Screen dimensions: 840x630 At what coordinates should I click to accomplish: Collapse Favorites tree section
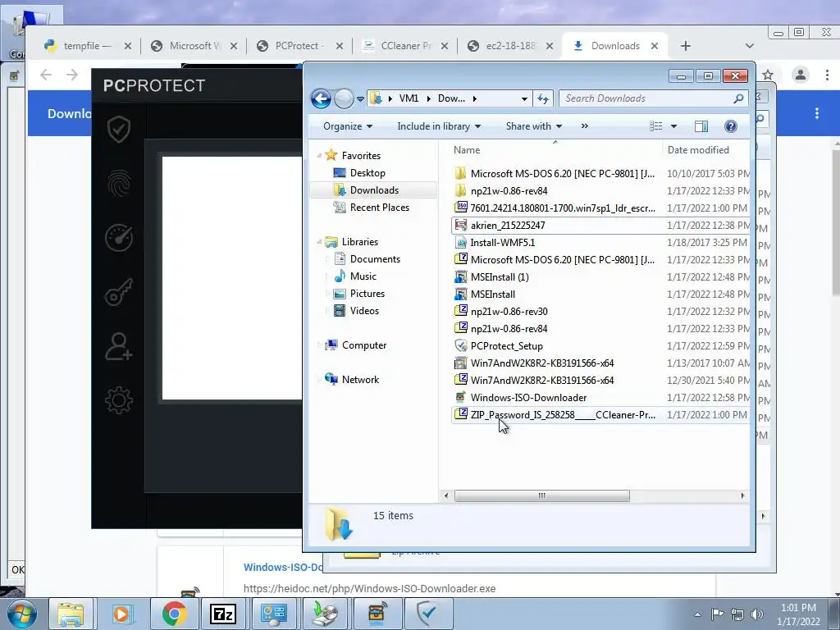(319, 155)
